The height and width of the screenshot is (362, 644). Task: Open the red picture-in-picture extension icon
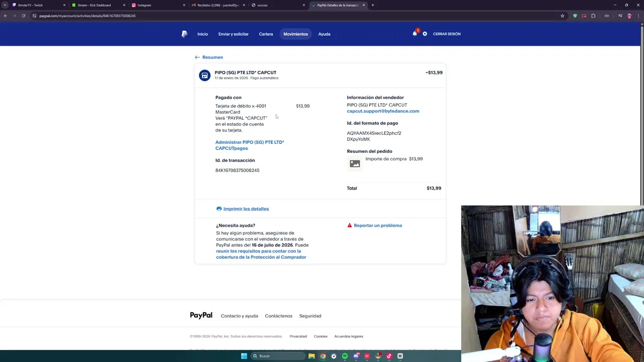tap(584, 16)
